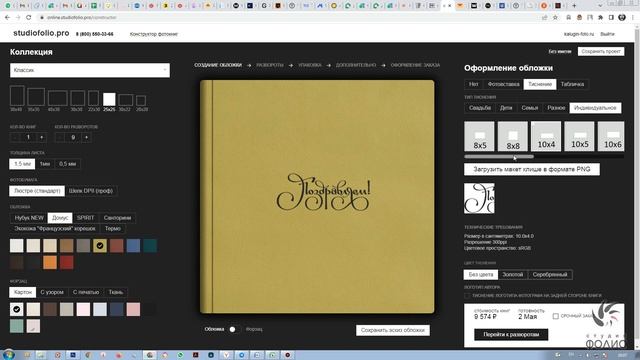
Task: Select the 8x8 cliché size icon
Action: click(x=513, y=136)
